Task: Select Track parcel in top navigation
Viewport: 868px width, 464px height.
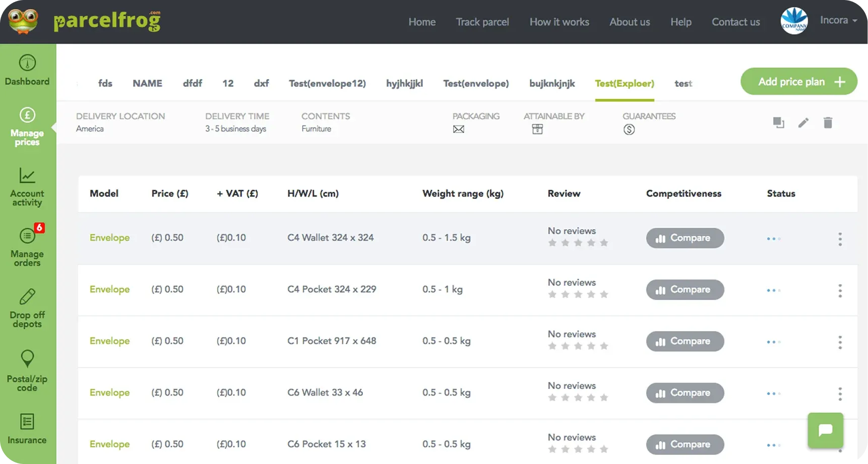Action: [x=482, y=22]
